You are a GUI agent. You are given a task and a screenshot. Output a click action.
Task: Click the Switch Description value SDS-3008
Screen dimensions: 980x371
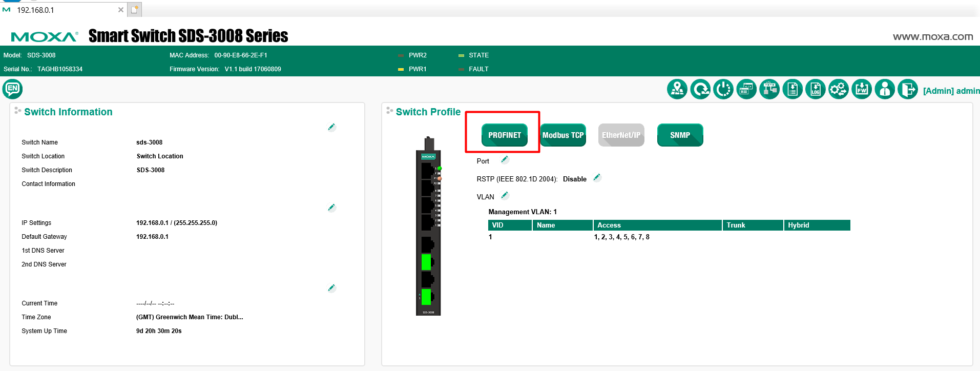point(151,170)
